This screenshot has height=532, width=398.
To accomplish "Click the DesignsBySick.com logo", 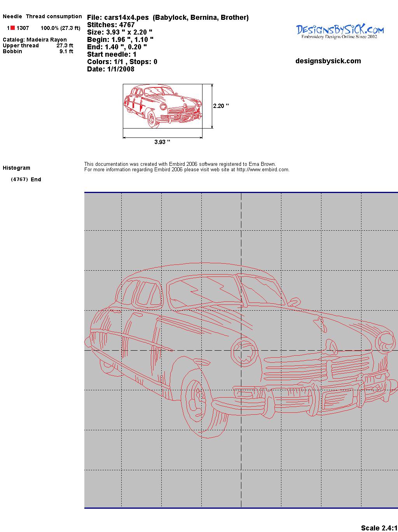I will click(x=340, y=31).
